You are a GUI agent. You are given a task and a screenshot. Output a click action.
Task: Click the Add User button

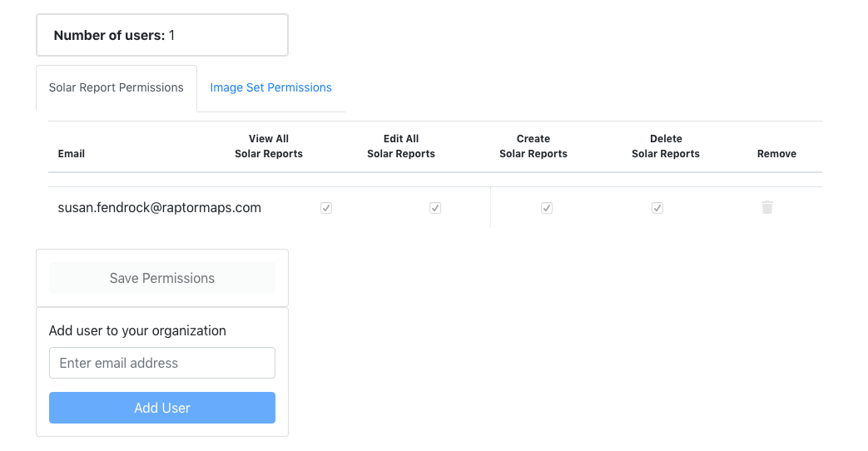point(162,408)
